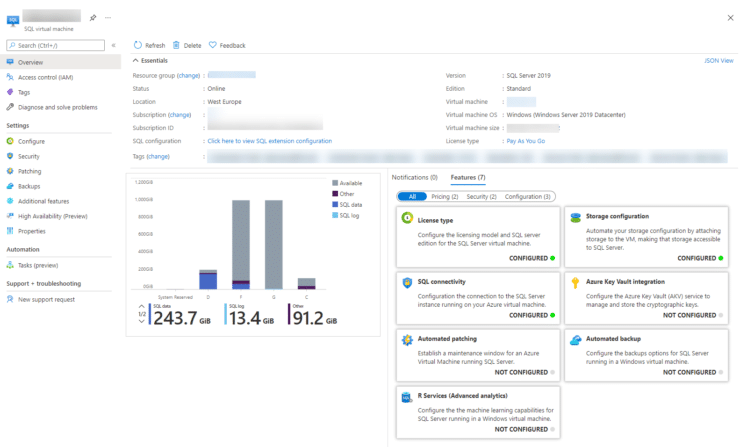Focus the Search (Ctrl+/) box

click(x=56, y=45)
